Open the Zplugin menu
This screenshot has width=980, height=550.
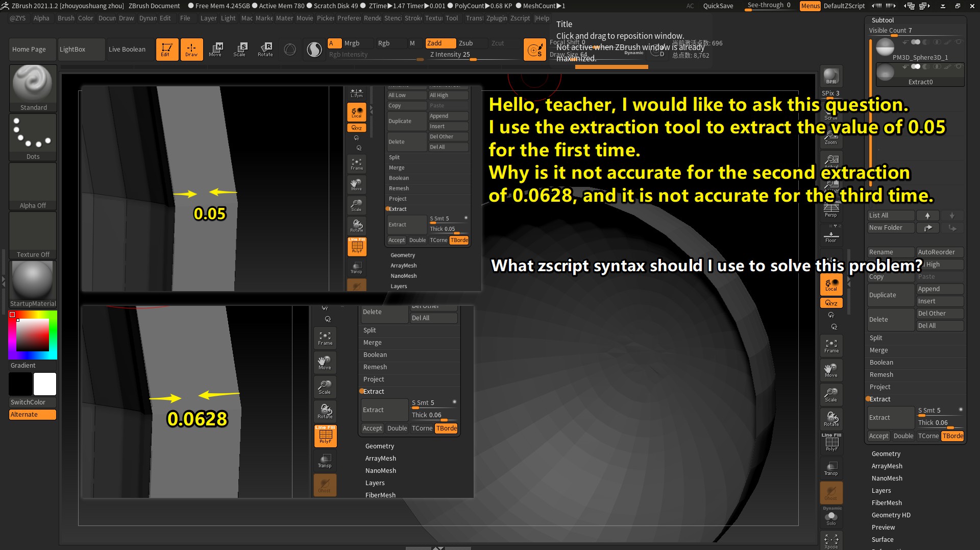[496, 18]
